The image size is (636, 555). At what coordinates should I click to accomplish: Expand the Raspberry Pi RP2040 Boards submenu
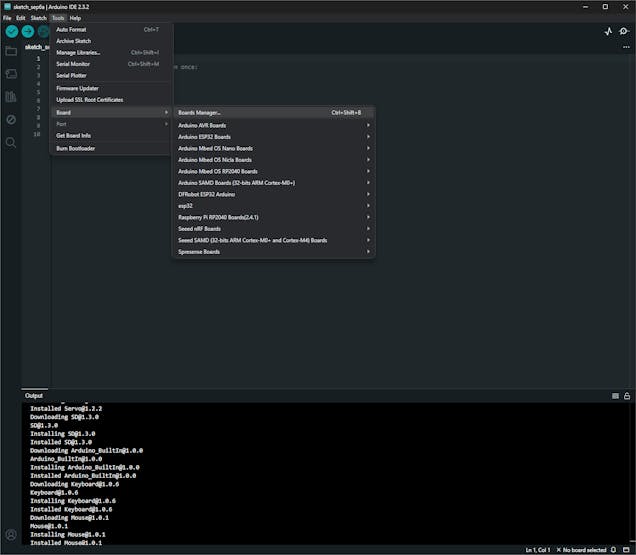coord(273,217)
